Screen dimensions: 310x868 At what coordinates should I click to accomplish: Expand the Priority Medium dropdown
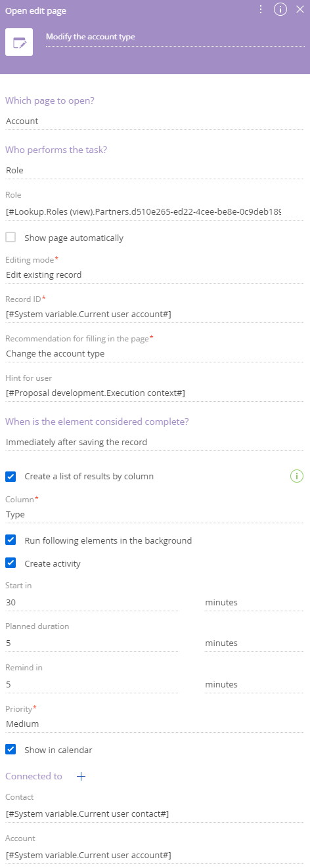(x=154, y=724)
